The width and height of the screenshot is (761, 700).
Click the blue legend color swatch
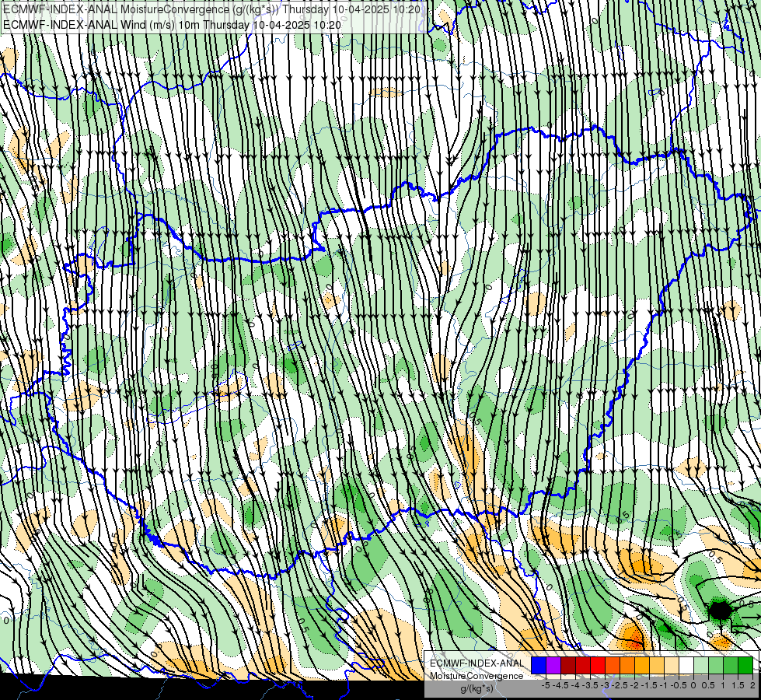[539, 665]
